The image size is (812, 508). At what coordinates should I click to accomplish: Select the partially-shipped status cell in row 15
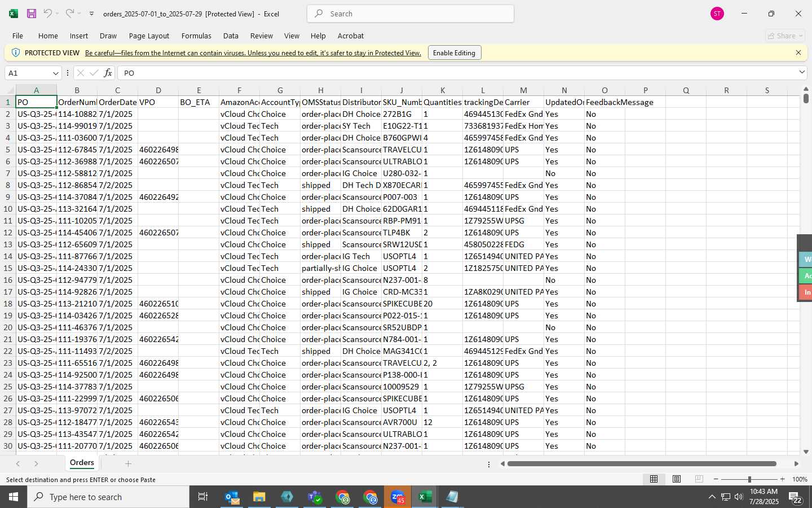pyautogui.click(x=321, y=268)
